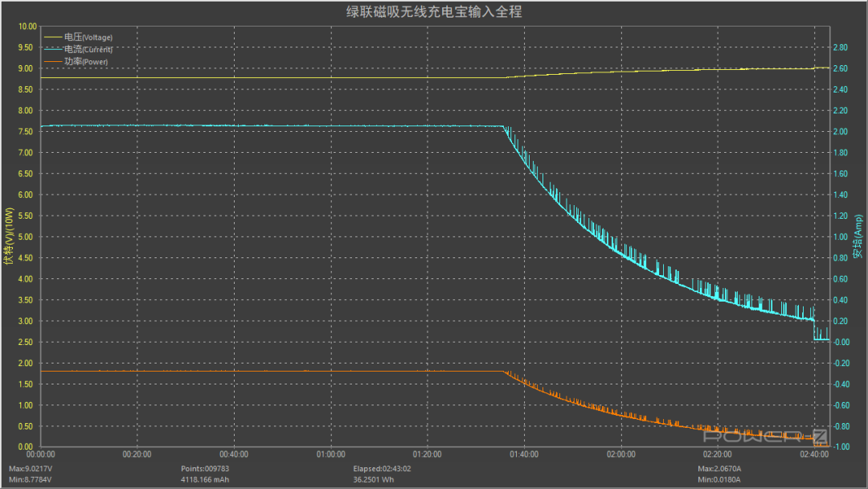Viewport: 868px width, 489px height.
Task: Click the Max:9.0217V voltage reading
Action: 30,469
